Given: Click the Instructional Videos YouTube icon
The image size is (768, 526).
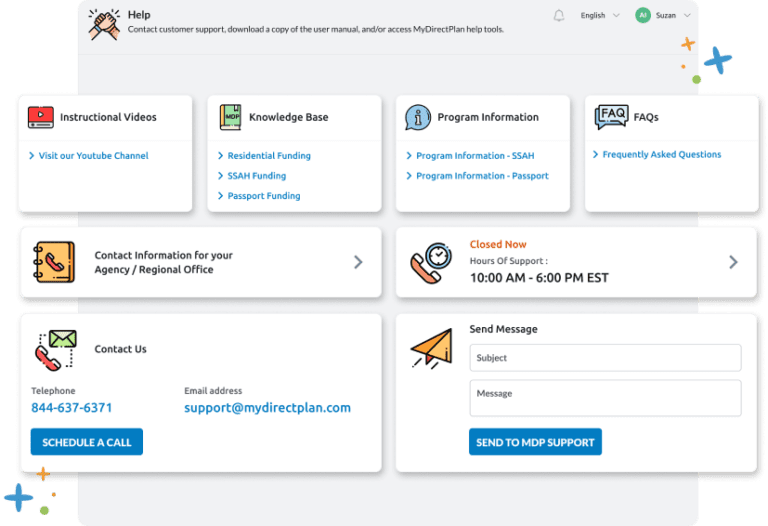Looking at the screenshot, I should click(x=41, y=117).
